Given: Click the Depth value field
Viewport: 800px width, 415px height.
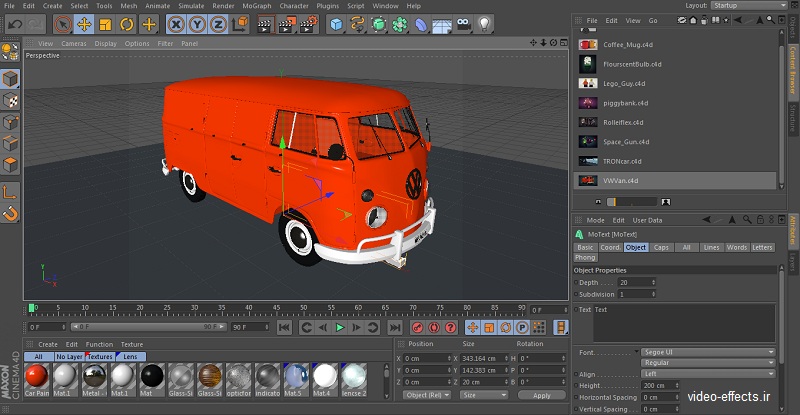Looking at the screenshot, I should point(636,282).
